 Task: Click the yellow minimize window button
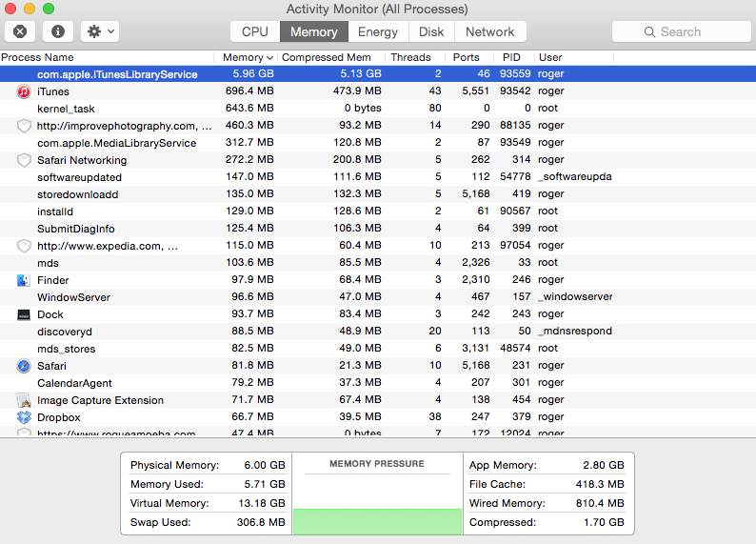tap(30, 9)
